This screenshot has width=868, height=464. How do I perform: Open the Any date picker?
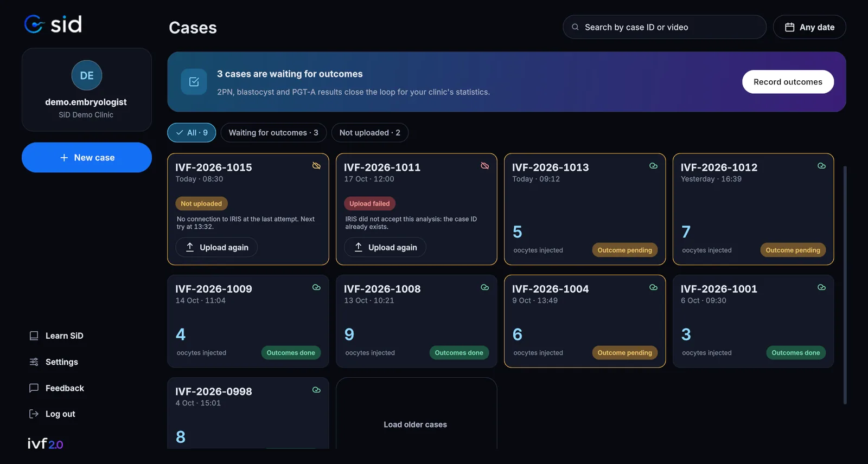click(809, 27)
